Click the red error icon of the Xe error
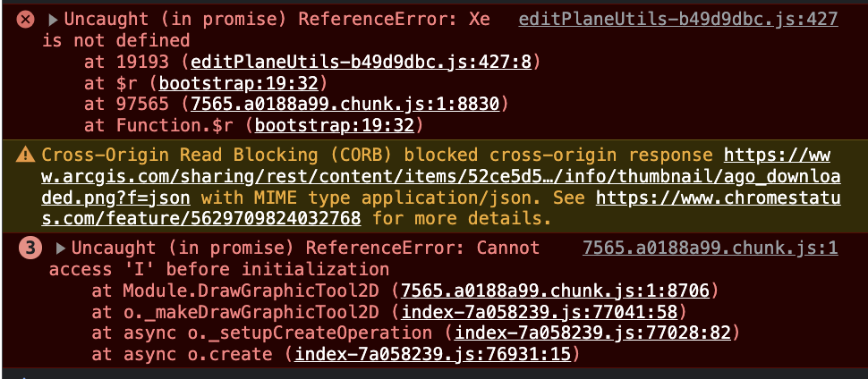The width and height of the screenshot is (868, 379). click(x=26, y=19)
